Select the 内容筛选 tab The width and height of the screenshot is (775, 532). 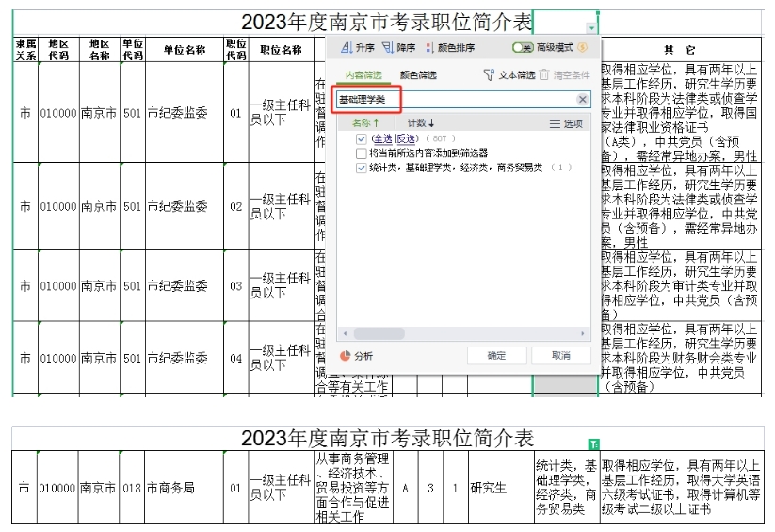(363, 74)
